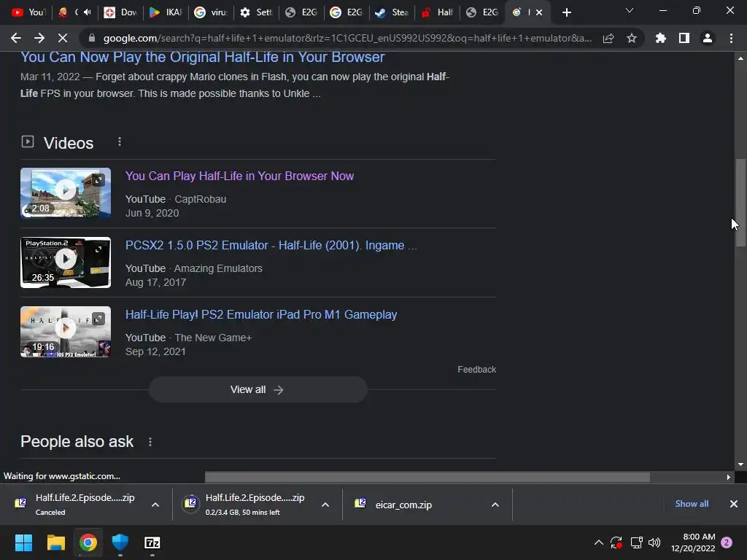Open the in-progress Half.Life.2.Episode zip download
Screen dimensions: 747x560
[247, 505]
